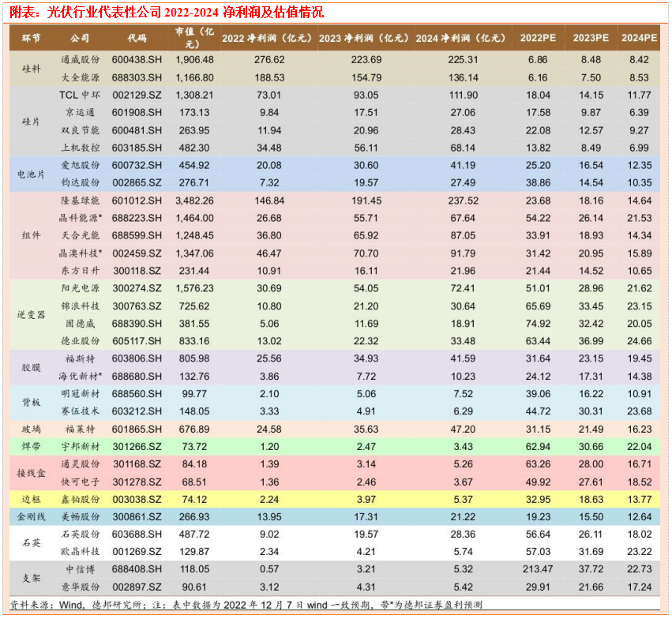This screenshot has height=619, width=672.
Task: Click the 背板 segment cell
Action: pos(31,403)
